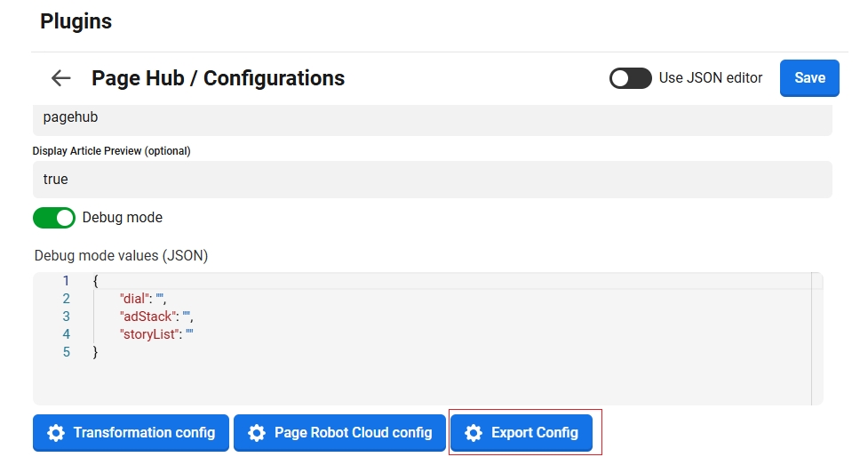Click the Page Robot Cloud config gear icon
Viewport: 868px width, 457px height.
click(x=257, y=433)
